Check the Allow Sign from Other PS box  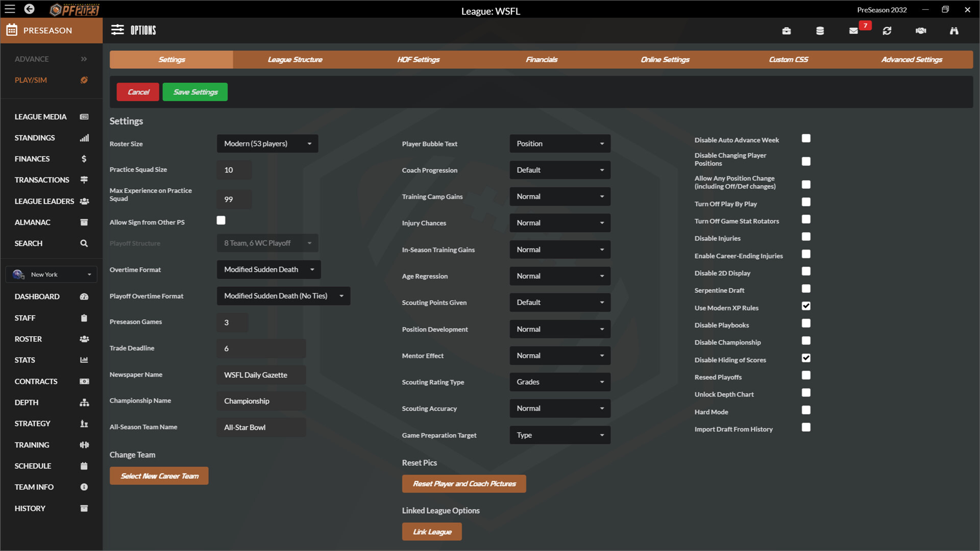pos(221,220)
